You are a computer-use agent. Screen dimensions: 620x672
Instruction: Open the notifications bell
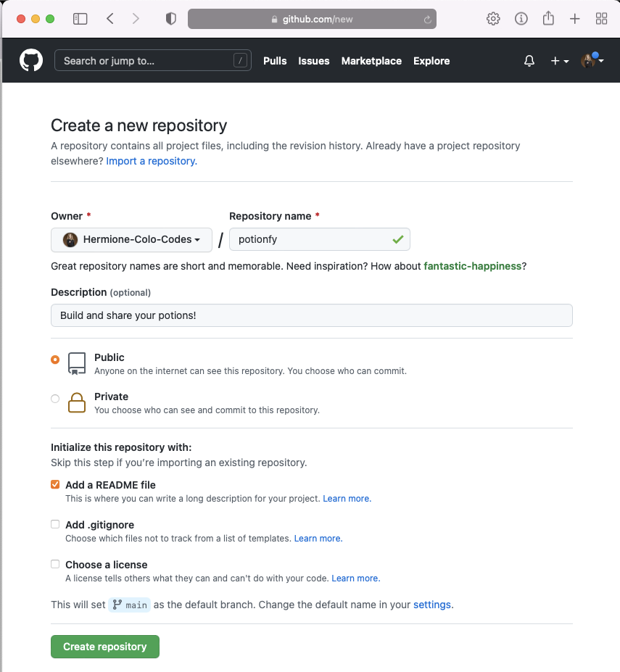pyautogui.click(x=529, y=61)
